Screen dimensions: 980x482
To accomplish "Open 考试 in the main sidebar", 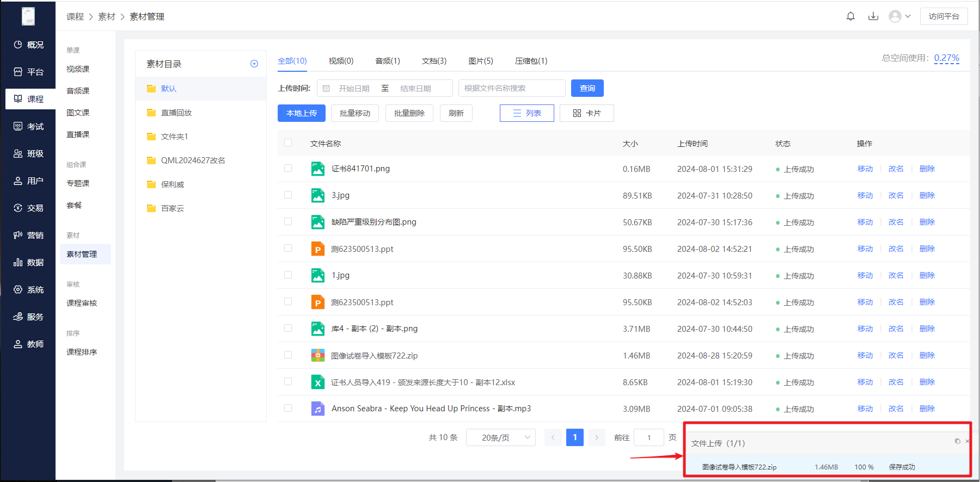I will point(28,126).
